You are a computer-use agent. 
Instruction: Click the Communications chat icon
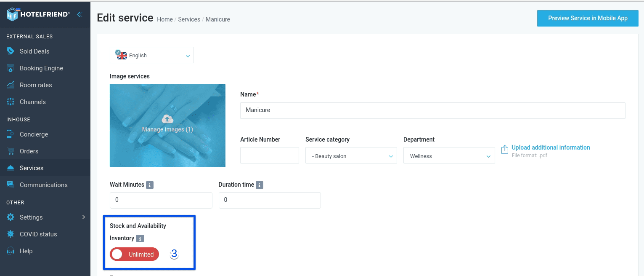pos(11,185)
